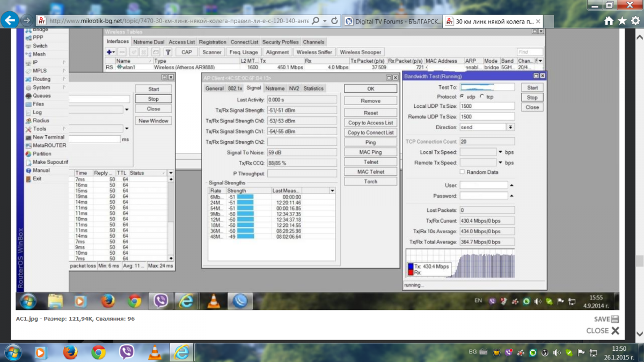Viewport: 644px width, 362px height.
Task: Enable the Random Data checkbox
Action: tap(463, 172)
